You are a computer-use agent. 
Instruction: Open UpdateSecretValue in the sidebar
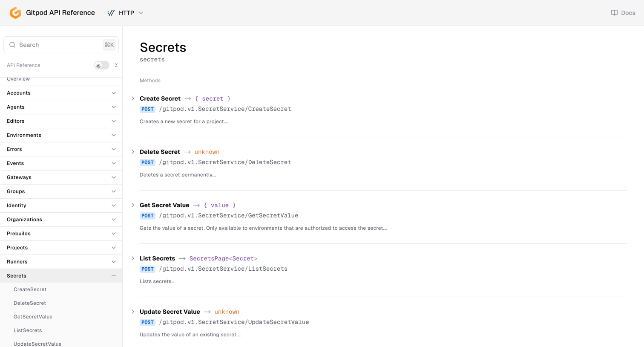point(37,344)
